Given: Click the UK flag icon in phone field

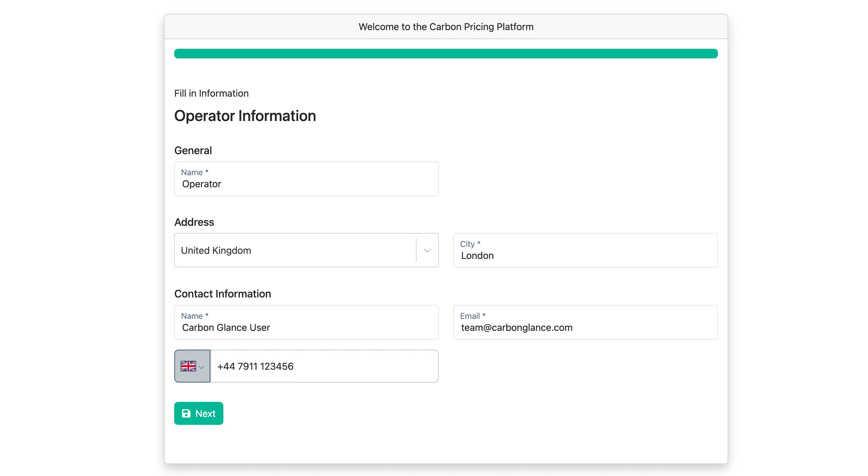Looking at the screenshot, I should click(188, 366).
